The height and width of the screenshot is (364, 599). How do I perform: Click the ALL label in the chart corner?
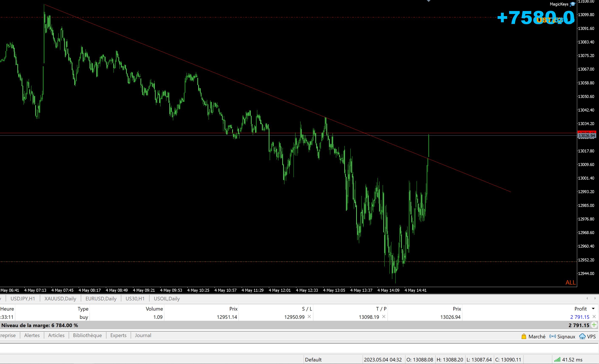pos(570,282)
